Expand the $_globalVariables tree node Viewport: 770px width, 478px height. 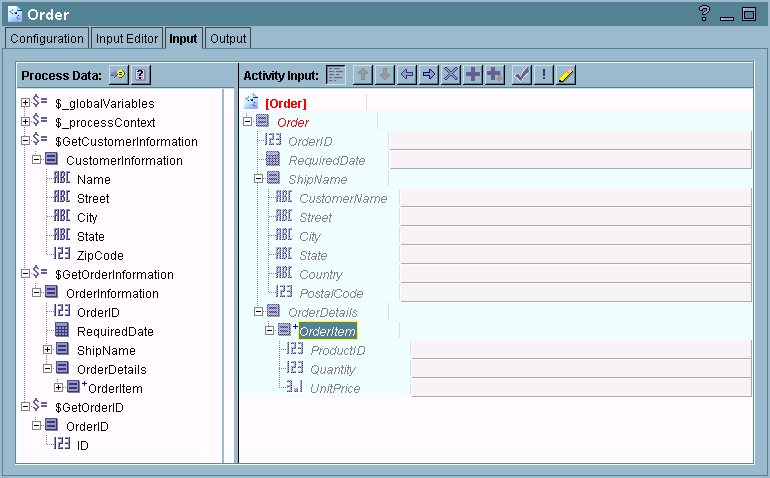click(25, 103)
